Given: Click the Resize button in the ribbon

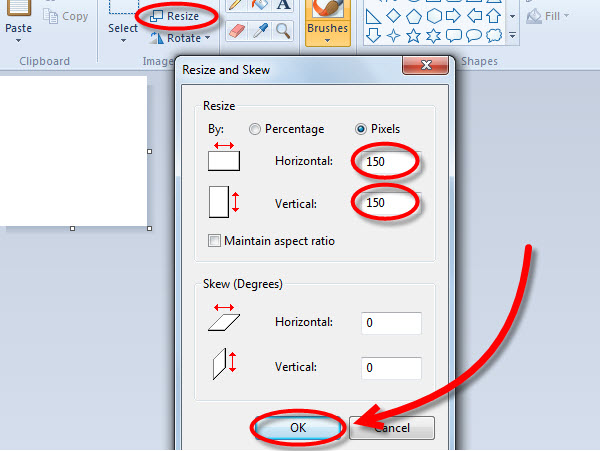Looking at the screenshot, I should [174, 17].
